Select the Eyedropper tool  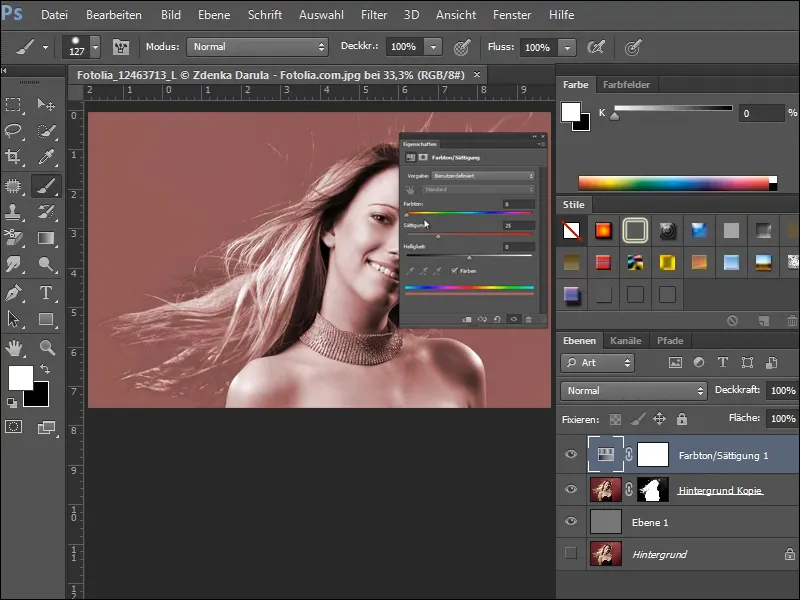point(46,157)
